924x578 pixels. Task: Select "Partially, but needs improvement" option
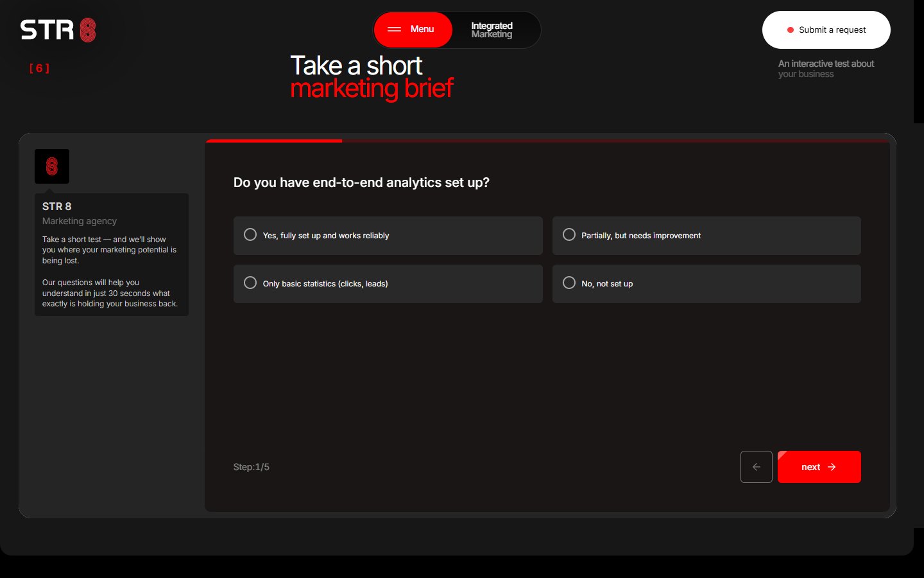coord(706,236)
